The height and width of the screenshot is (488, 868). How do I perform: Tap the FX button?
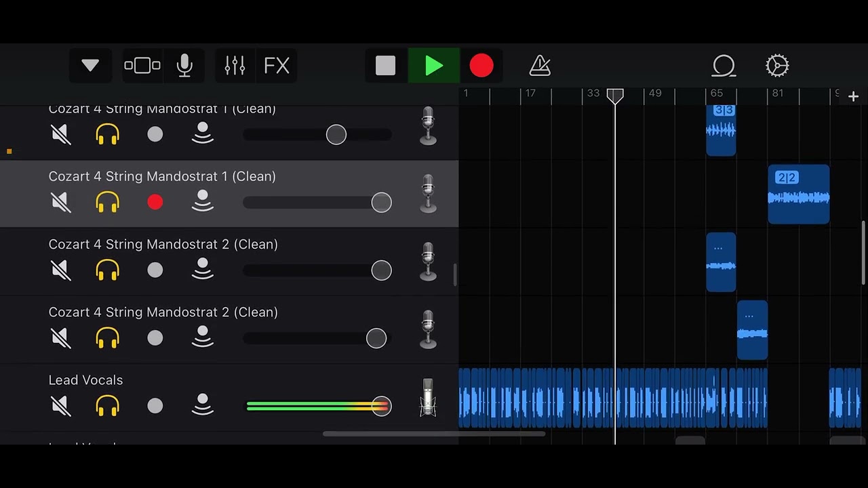277,66
